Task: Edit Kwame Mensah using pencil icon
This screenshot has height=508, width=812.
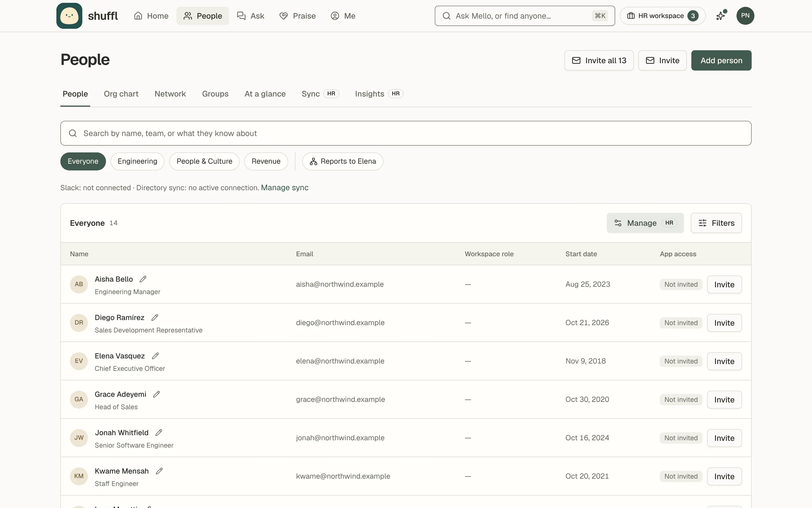Action: (159, 471)
